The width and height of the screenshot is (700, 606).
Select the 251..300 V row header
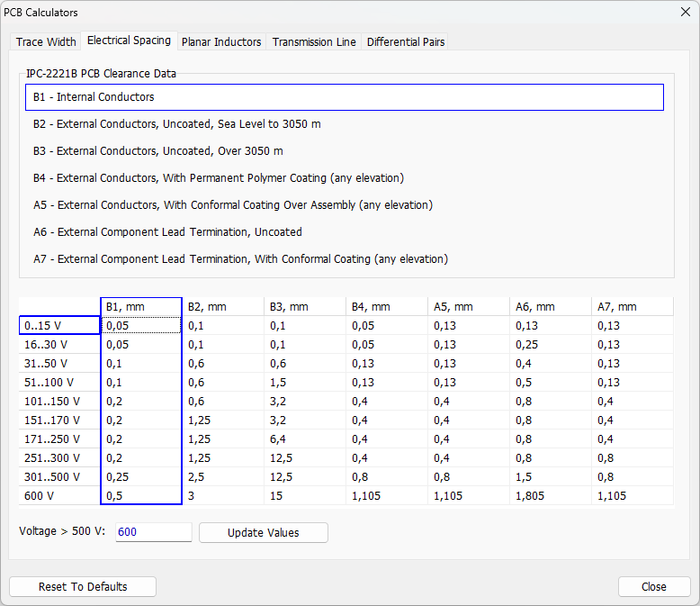tap(59, 458)
